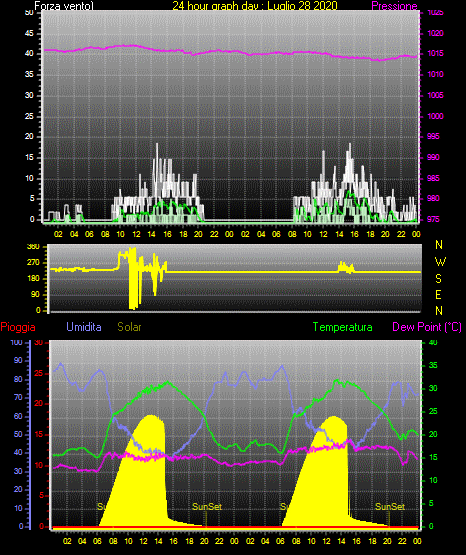Click the blue 70 humidity axis value
This screenshot has height=555, width=466.
18,397
